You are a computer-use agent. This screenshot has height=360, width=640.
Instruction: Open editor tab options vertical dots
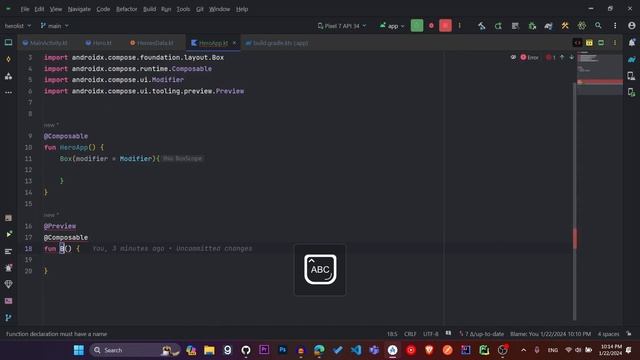coord(615,43)
